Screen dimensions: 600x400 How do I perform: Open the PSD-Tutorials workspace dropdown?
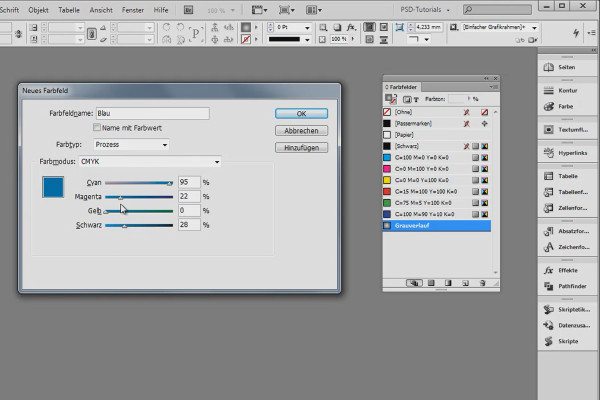425,10
